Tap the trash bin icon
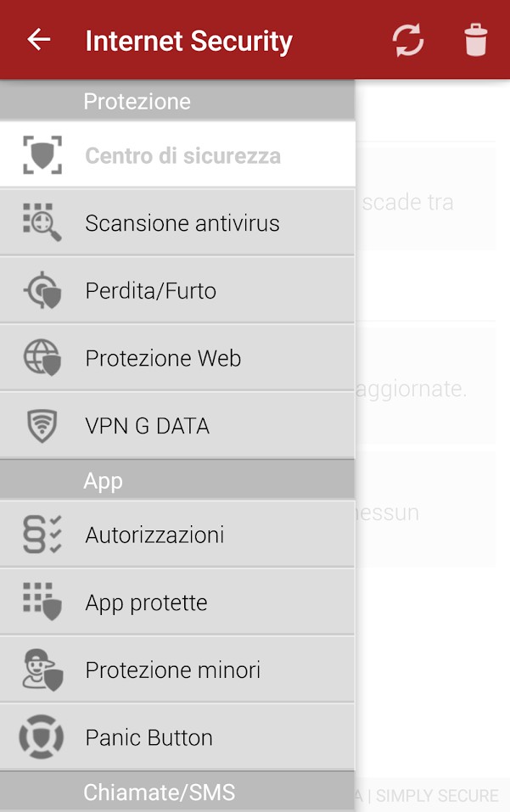This screenshot has width=510, height=812. pos(475,40)
